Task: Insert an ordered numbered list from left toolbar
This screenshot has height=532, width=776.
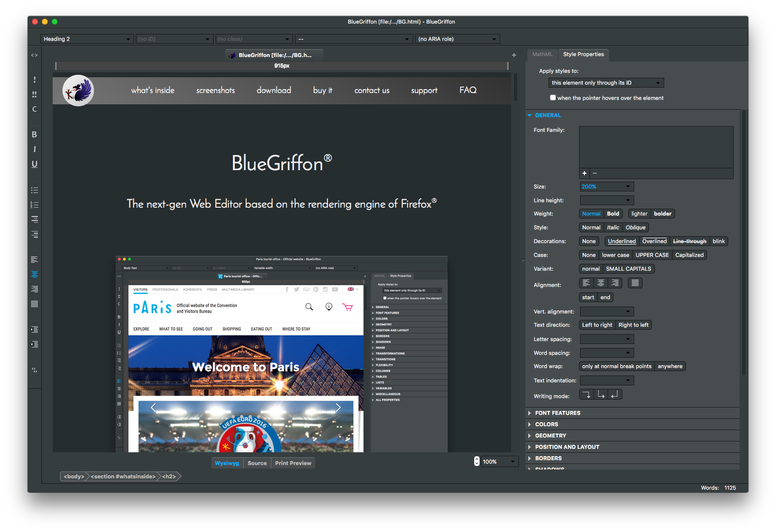Action: pyautogui.click(x=34, y=205)
